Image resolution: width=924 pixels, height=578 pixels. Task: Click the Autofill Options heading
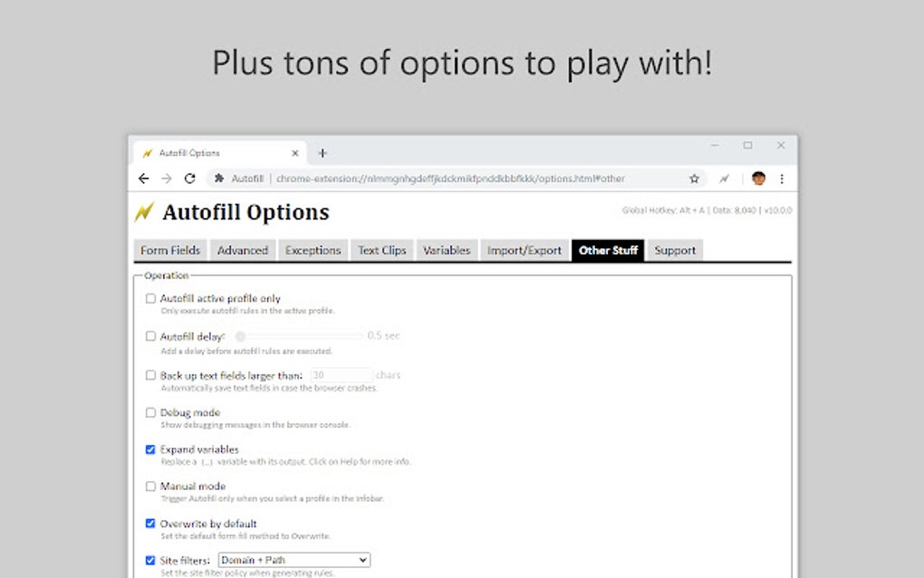click(245, 212)
